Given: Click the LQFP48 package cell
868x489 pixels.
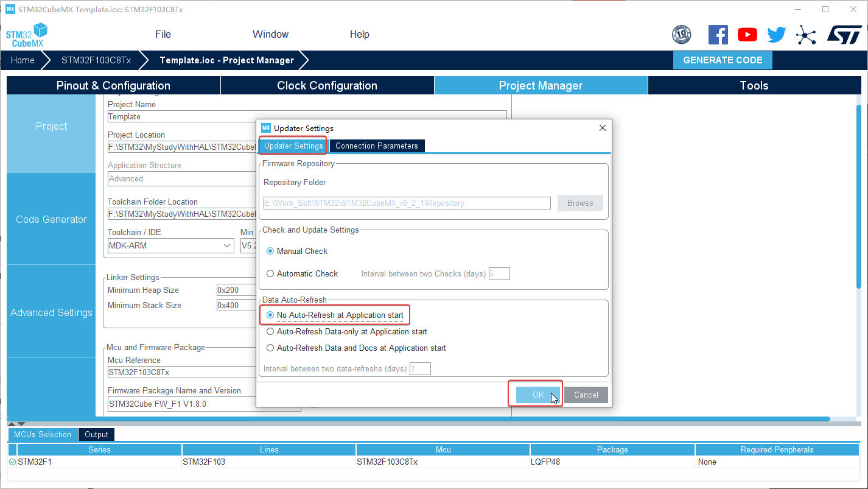Looking at the screenshot, I should (612, 462).
